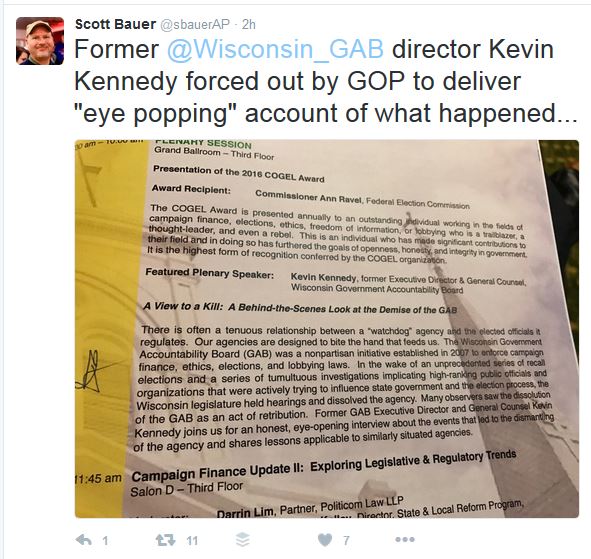Click the reply count number 1
The height and width of the screenshot is (559, 591).
(105, 541)
